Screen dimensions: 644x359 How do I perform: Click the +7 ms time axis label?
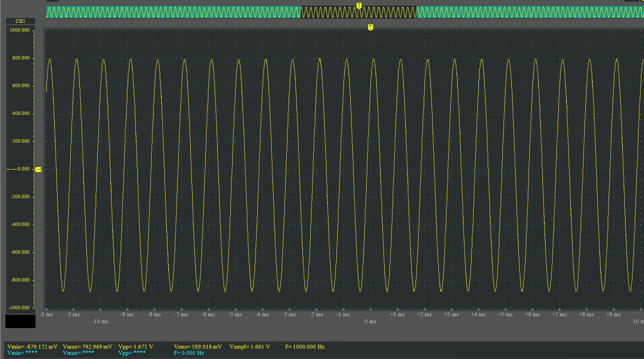(x=559, y=314)
